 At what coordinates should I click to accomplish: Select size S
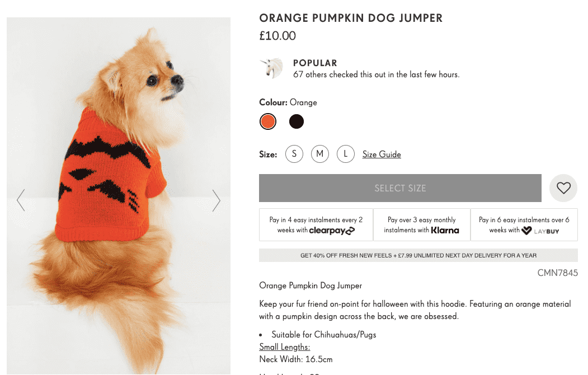point(294,154)
